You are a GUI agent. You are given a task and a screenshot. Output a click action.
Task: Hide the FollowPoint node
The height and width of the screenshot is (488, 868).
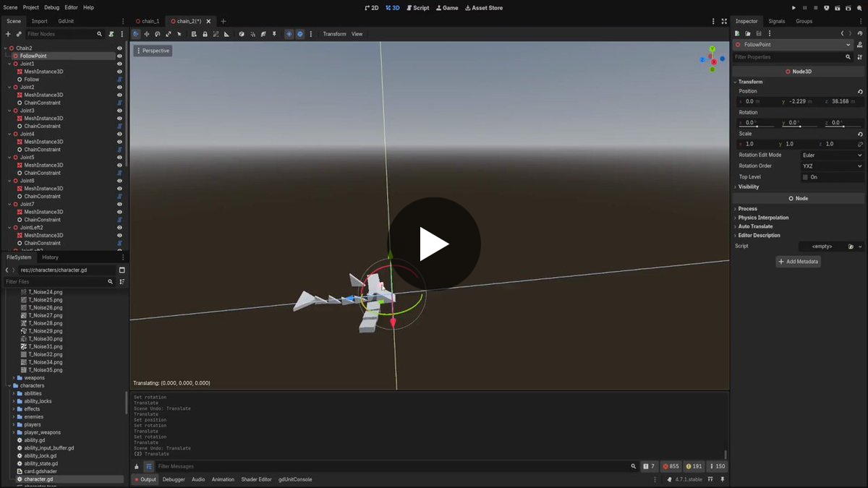coord(119,56)
